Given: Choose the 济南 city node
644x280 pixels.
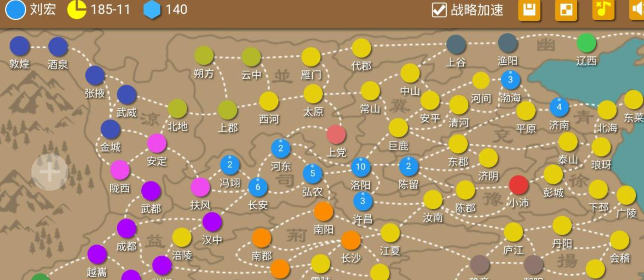Looking at the screenshot, I should click(559, 107).
